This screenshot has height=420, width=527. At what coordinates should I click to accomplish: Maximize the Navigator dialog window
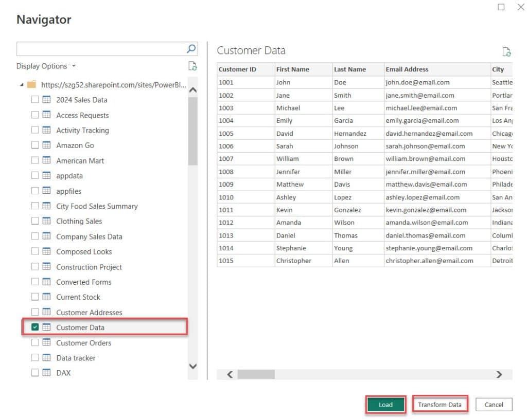pos(501,7)
